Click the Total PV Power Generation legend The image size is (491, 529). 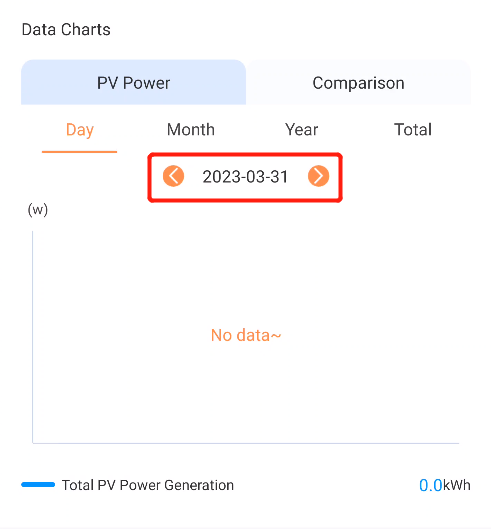tap(148, 485)
